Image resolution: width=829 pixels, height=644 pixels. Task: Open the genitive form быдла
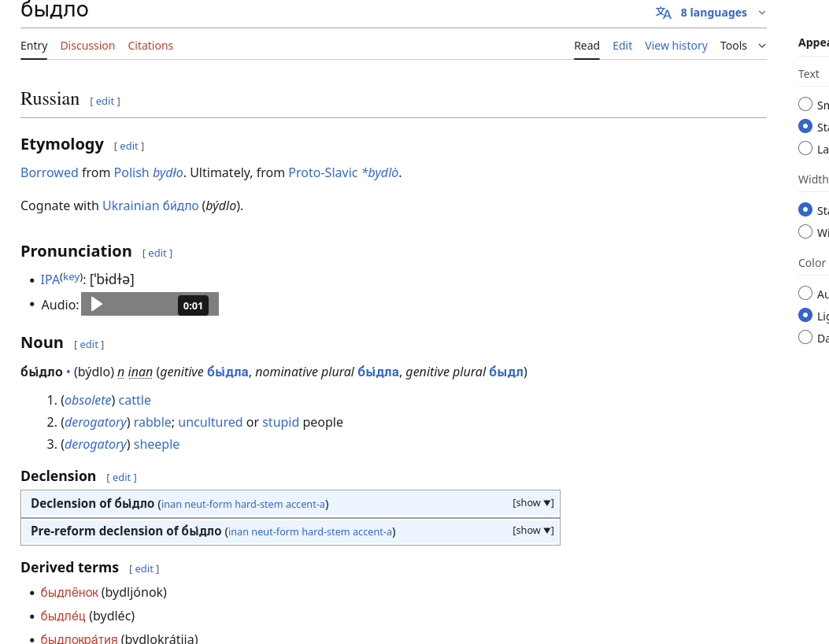(228, 372)
